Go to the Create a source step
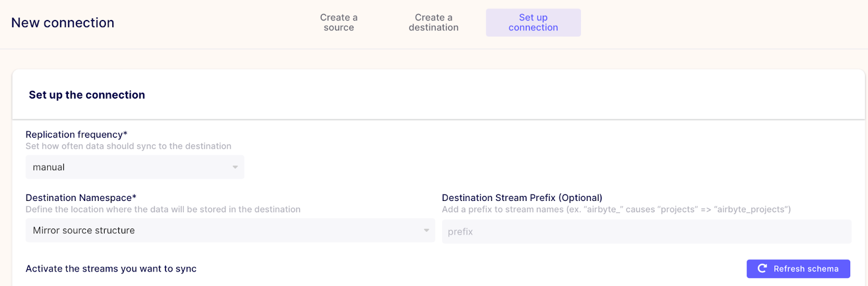Viewport: 868px width, 286px height. [339, 23]
